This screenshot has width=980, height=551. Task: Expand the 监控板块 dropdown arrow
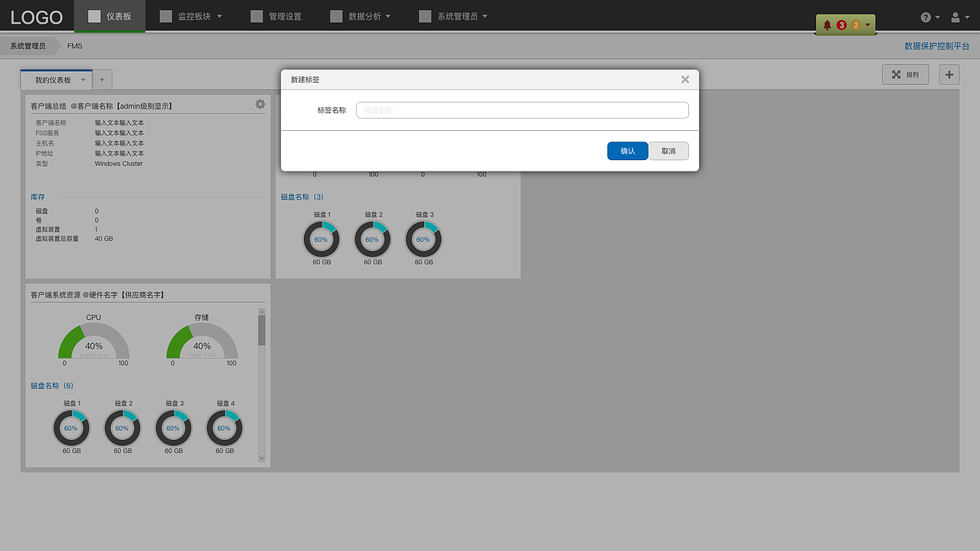220,16
